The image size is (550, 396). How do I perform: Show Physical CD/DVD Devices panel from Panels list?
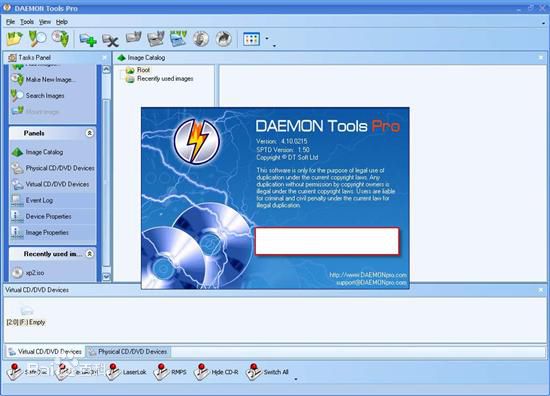tap(60, 168)
